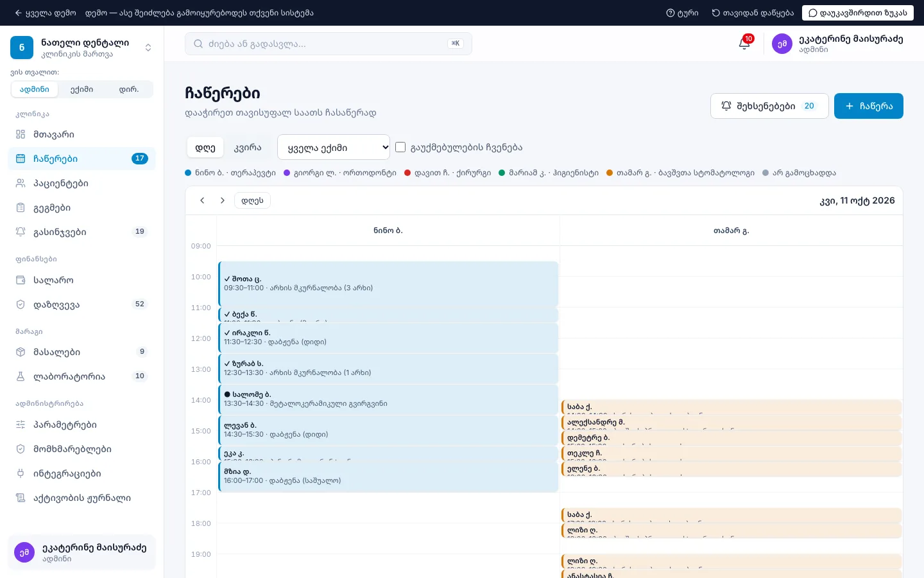
Task: Open ლაბორატორია flask icon item
Action: coord(21,376)
